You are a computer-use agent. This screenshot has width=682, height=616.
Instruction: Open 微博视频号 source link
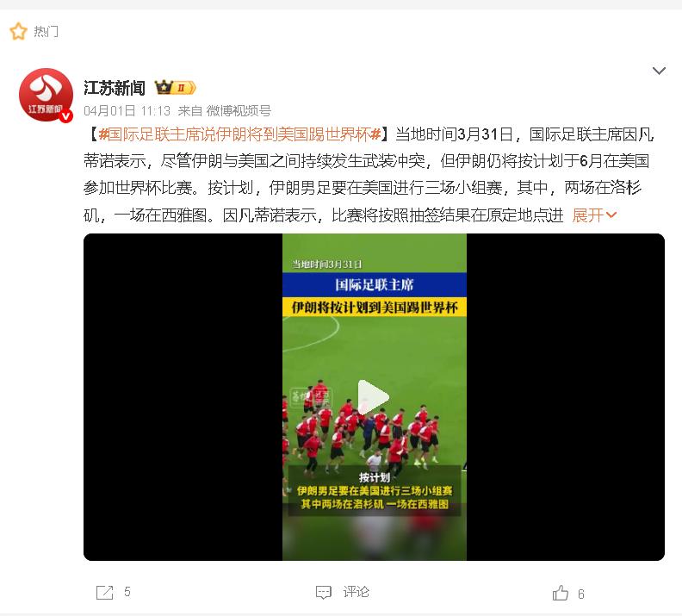[239, 111]
